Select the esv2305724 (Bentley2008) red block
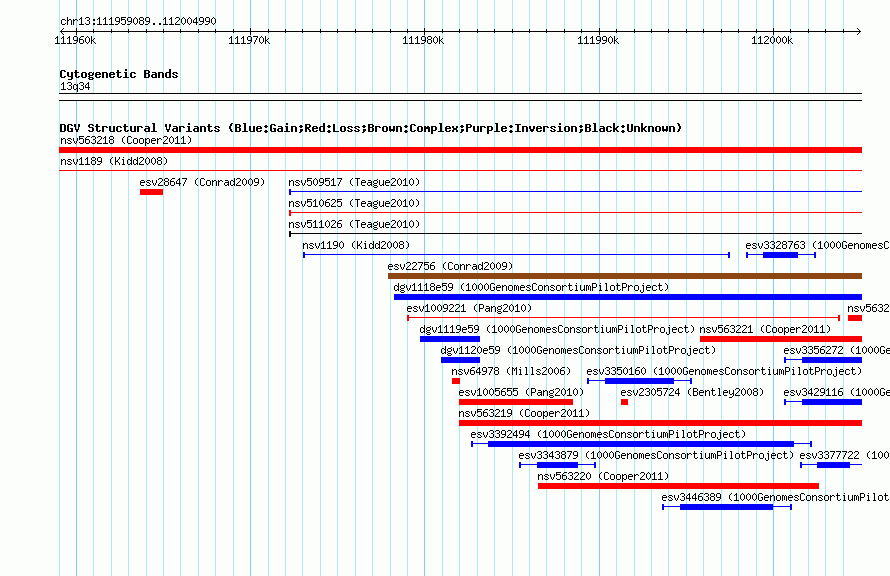 [x=624, y=402]
